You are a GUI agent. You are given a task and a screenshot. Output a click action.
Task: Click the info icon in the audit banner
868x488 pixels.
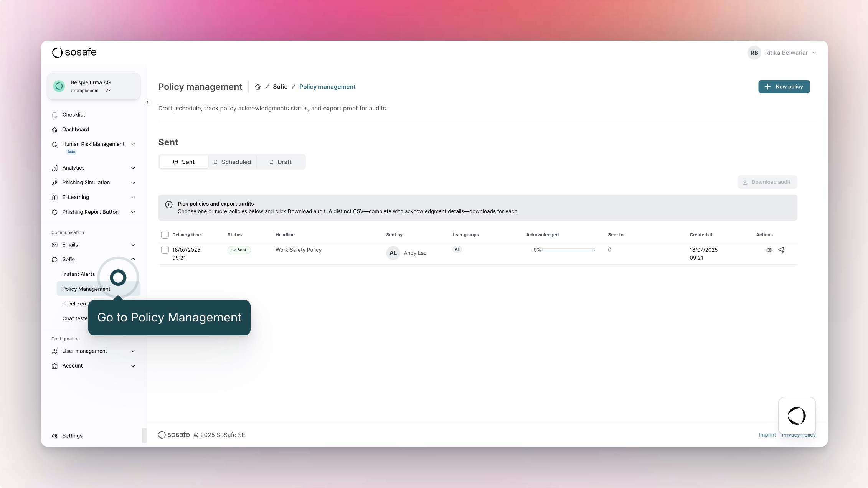coord(168,204)
